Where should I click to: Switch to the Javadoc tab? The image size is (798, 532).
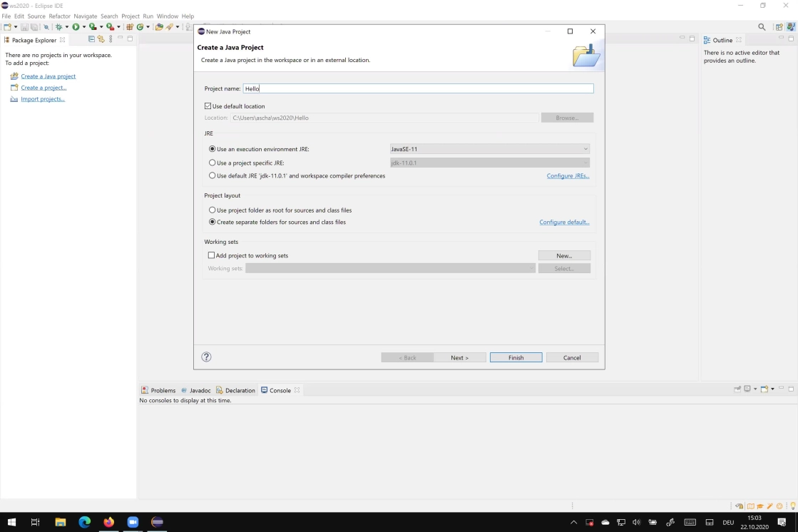[x=196, y=391]
